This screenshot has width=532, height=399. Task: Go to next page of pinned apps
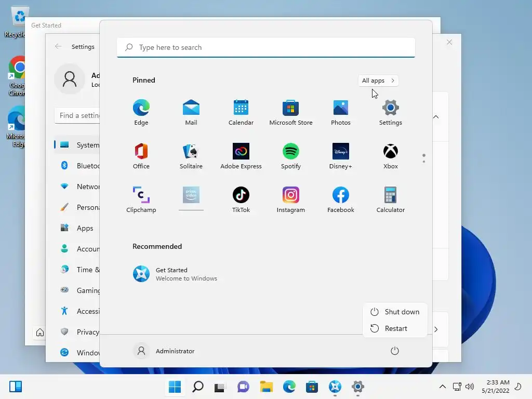pyautogui.click(x=424, y=162)
